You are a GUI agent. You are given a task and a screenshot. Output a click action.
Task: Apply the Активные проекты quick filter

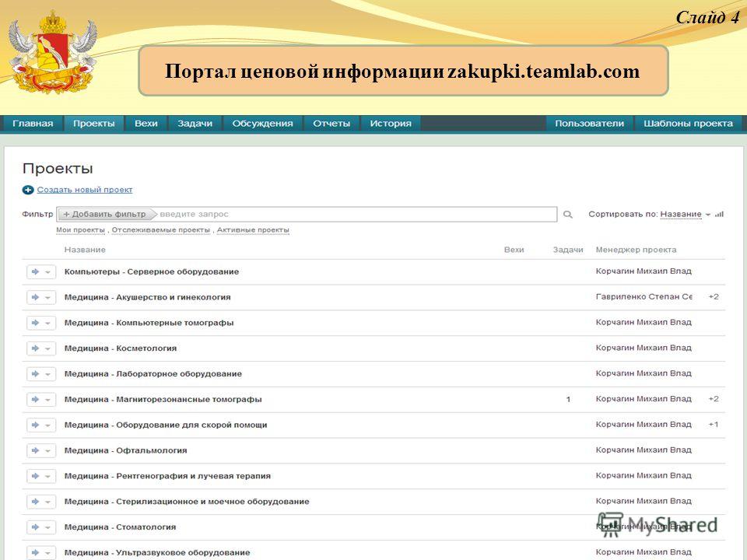click(x=253, y=230)
